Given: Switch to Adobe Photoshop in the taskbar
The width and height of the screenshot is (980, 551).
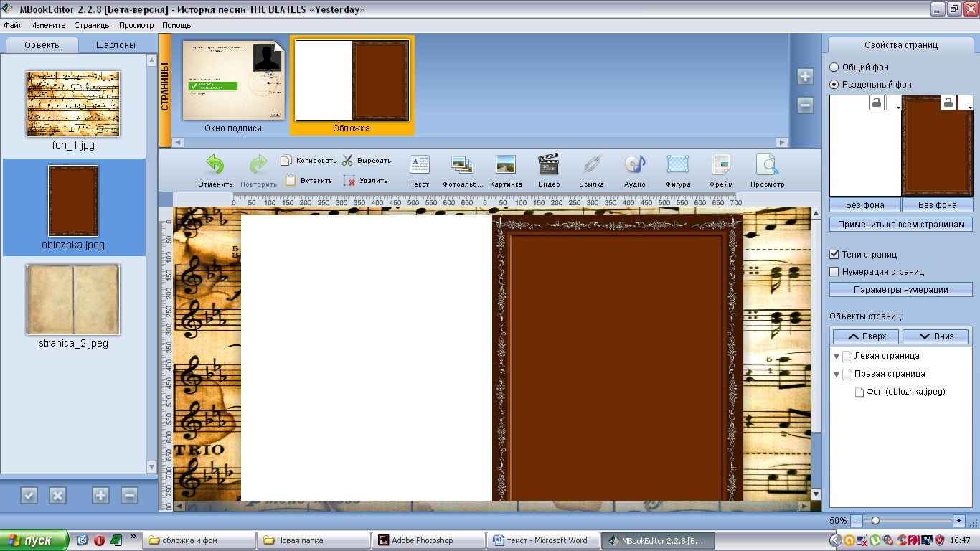Looking at the screenshot, I should point(428,540).
